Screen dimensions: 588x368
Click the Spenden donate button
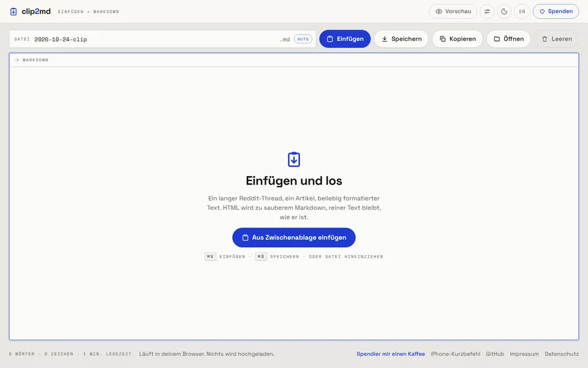pyautogui.click(x=556, y=11)
